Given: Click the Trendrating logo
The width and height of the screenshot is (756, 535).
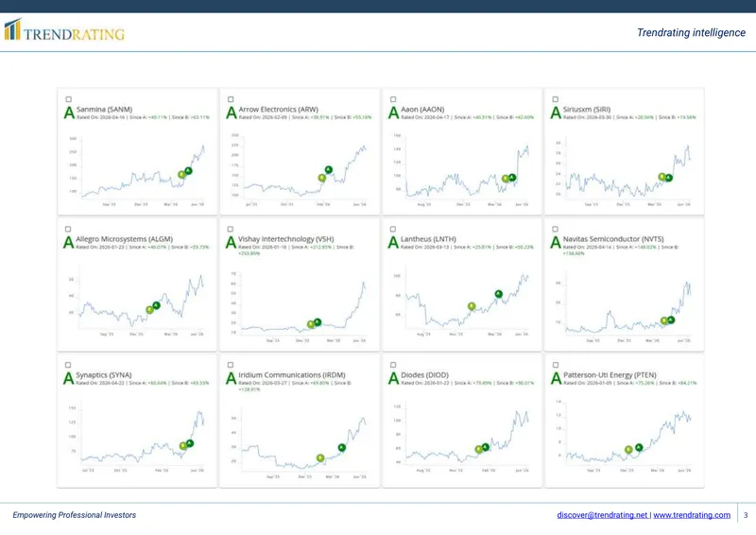Looking at the screenshot, I should tap(64, 30).
